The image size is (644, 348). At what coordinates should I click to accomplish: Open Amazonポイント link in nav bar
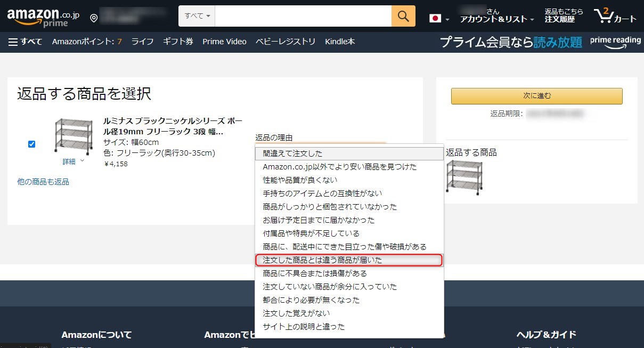pos(87,42)
